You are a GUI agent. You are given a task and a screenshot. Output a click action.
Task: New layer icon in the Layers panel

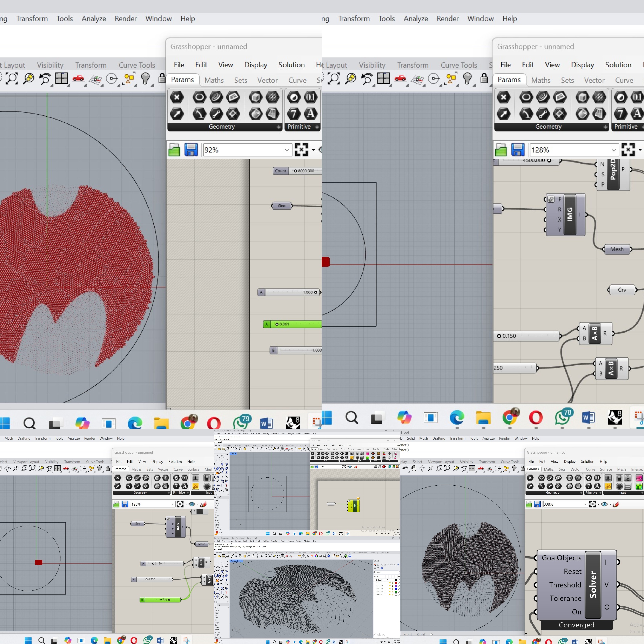pyautogui.click(x=375, y=565)
